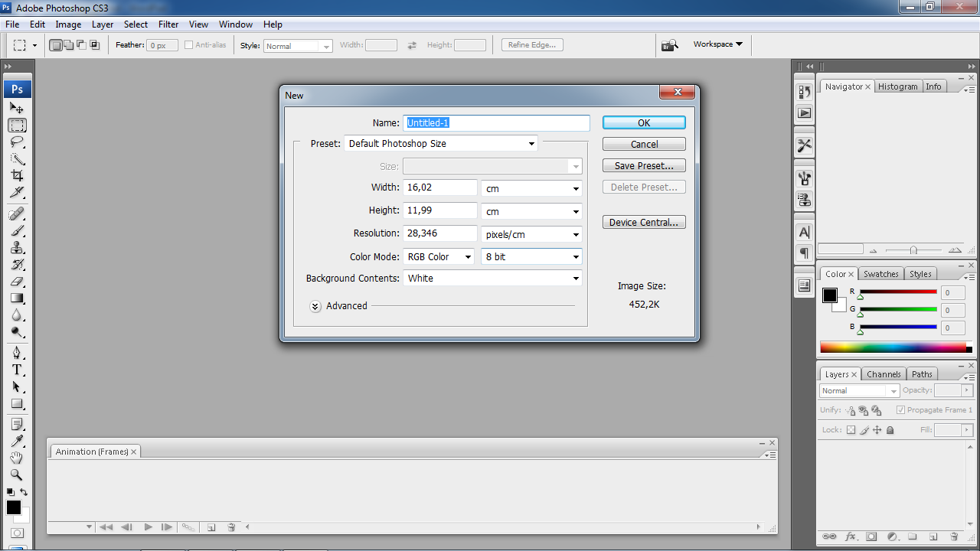
Task: Select the Eraser tool
Action: point(17,282)
